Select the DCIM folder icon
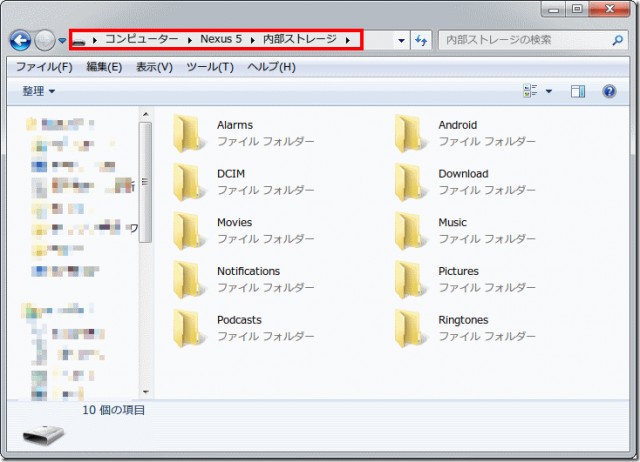 click(x=189, y=182)
